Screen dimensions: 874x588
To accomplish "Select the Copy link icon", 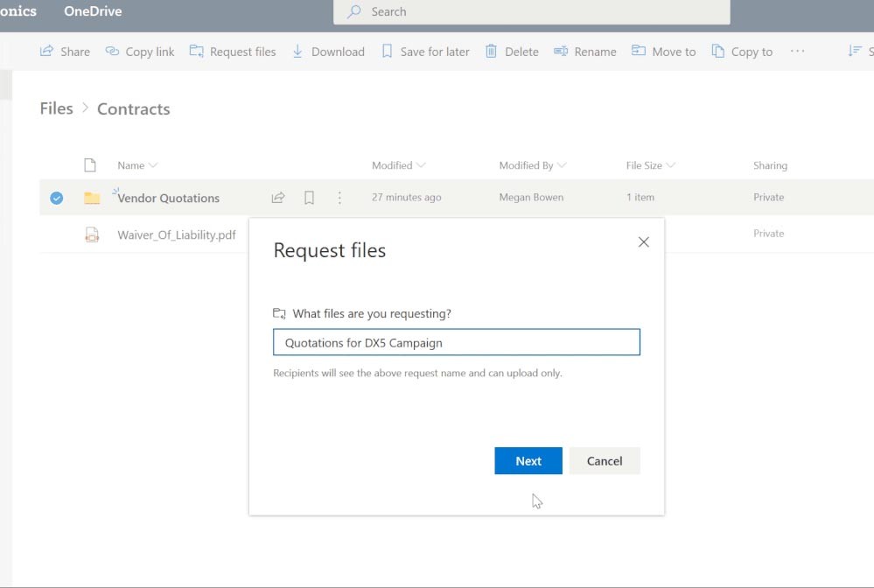I will pyautogui.click(x=112, y=51).
